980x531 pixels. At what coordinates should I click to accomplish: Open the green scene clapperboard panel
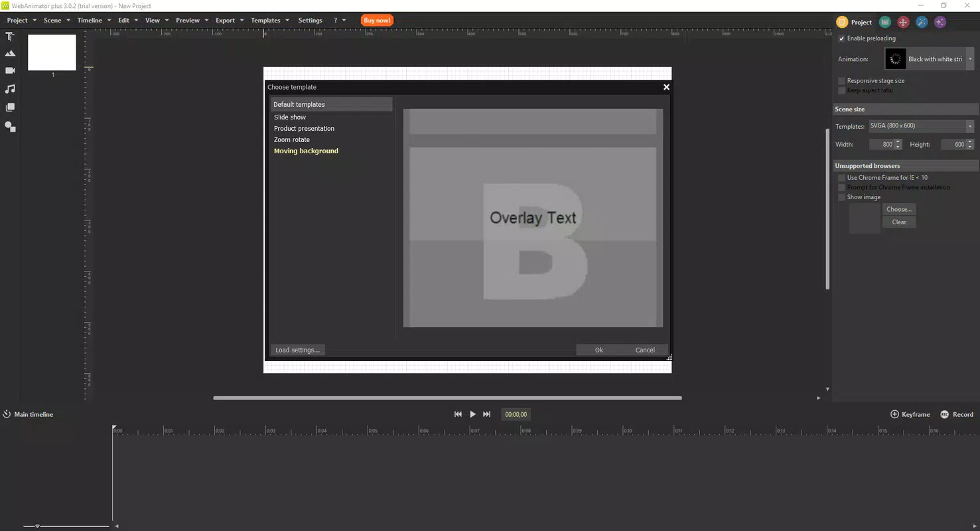884,22
